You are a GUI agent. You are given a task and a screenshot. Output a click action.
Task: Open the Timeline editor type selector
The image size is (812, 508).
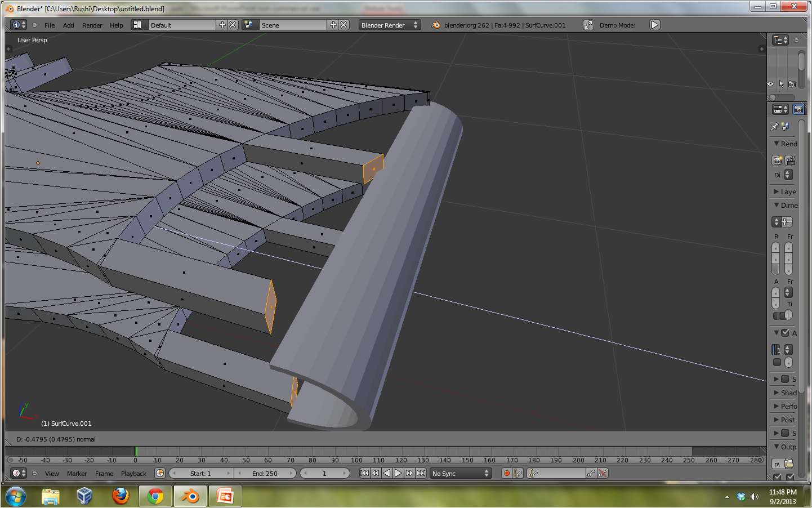click(19, 473)
